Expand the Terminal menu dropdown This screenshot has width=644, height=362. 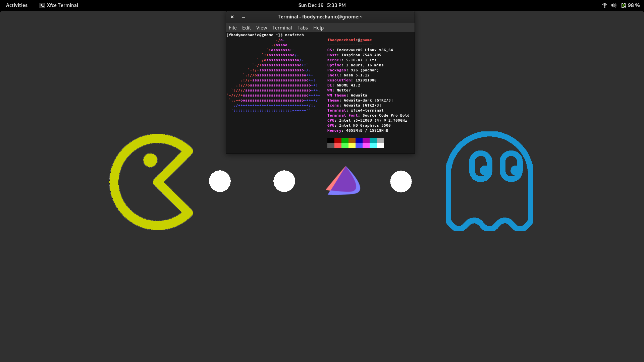point(282,28)
